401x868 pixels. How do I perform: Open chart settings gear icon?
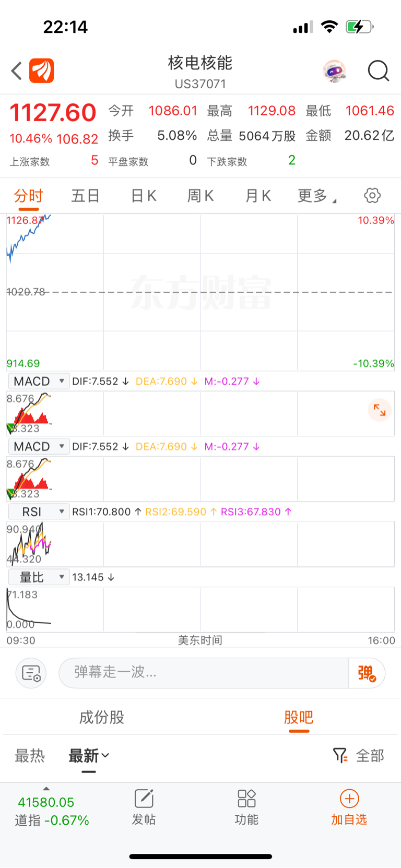coord(372,196)
